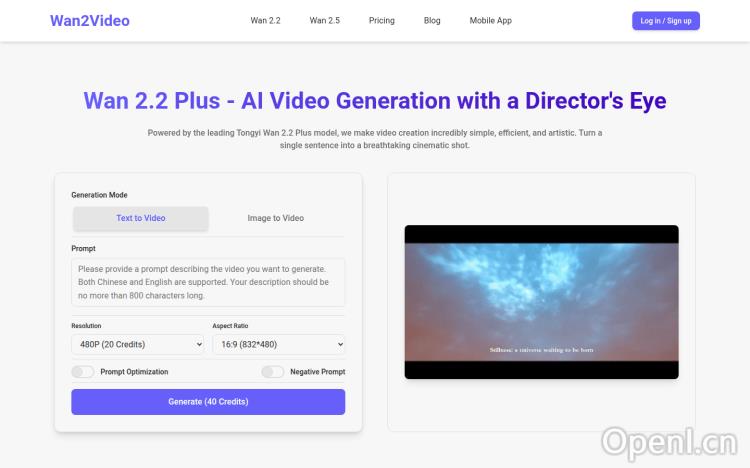Open the Wan 2.2 nav link
Image resolution: width=750 pixels, height=468 pixels.
[265, 21]
